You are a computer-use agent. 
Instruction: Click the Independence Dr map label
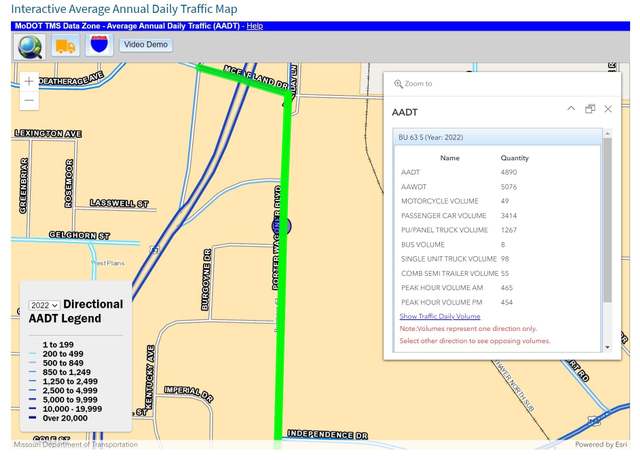coord(327,435)
